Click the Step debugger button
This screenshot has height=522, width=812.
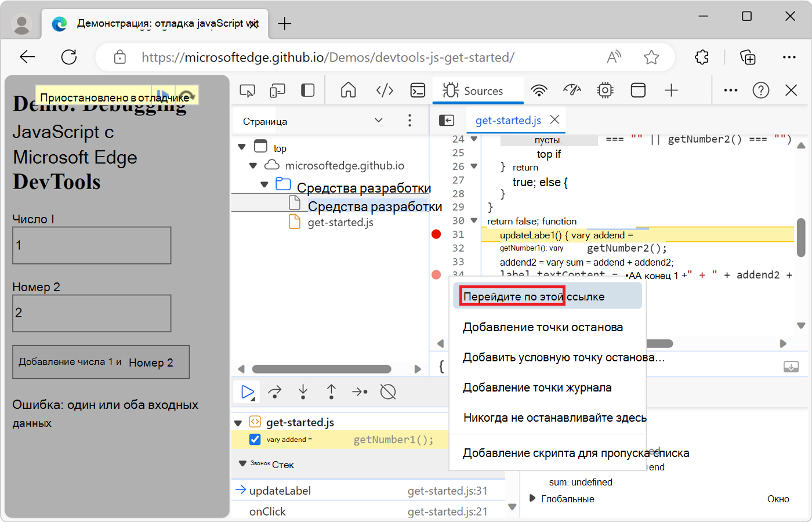[360, 392]
